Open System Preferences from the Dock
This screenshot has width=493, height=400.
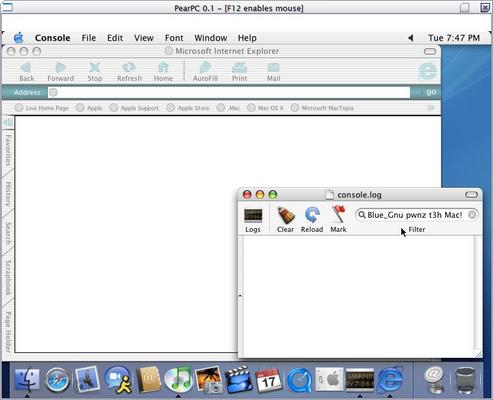tap(329, 380)
